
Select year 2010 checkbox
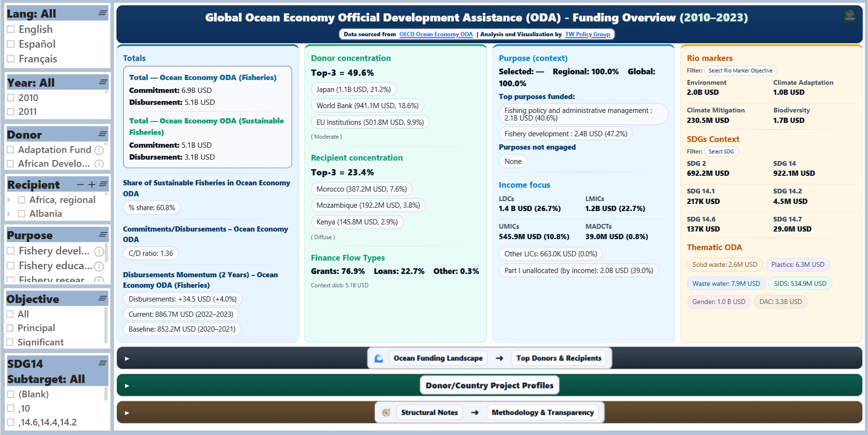point(10,98)
